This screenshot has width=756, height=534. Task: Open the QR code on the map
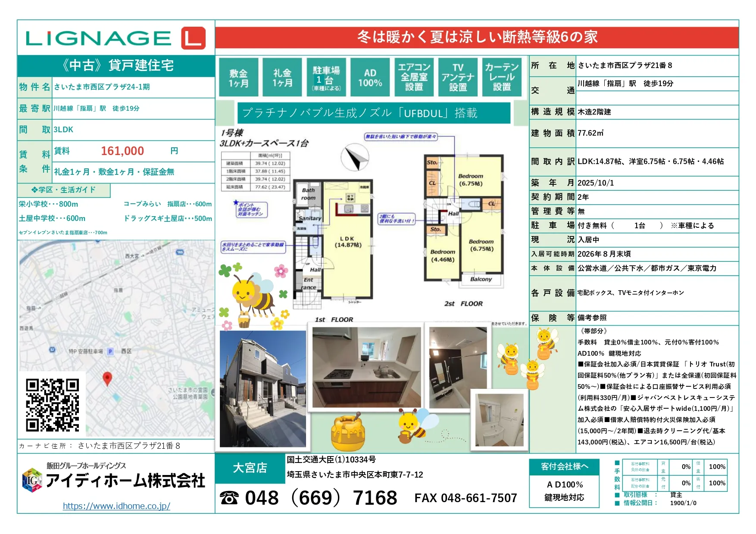click(53, 405)
